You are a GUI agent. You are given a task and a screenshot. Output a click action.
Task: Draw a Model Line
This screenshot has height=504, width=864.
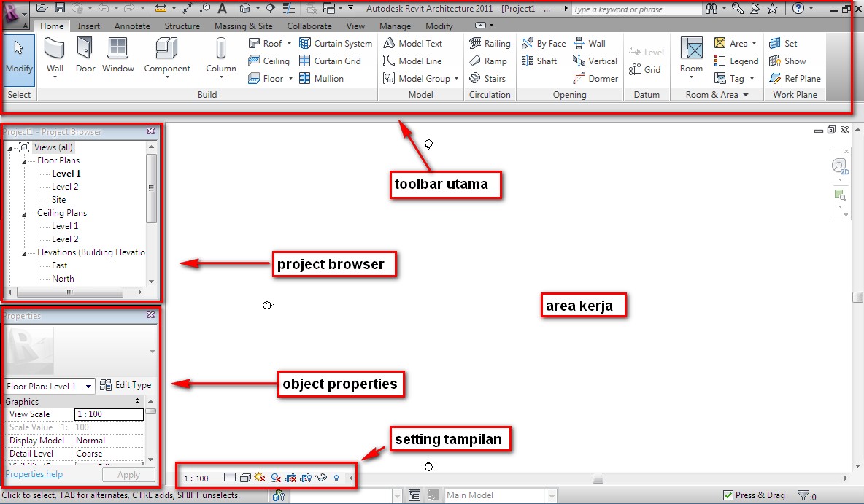tap(412, 61)
